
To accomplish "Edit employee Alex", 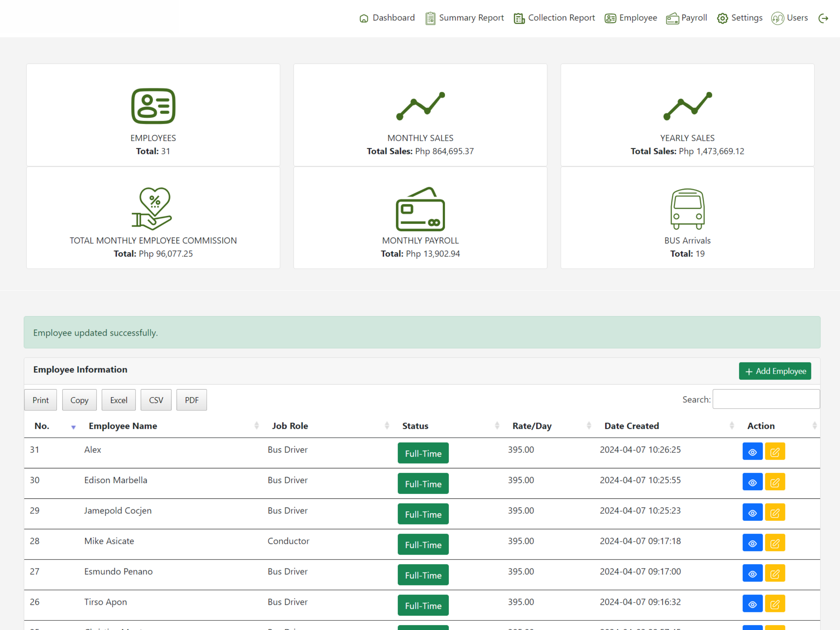I will coord(775,452).
